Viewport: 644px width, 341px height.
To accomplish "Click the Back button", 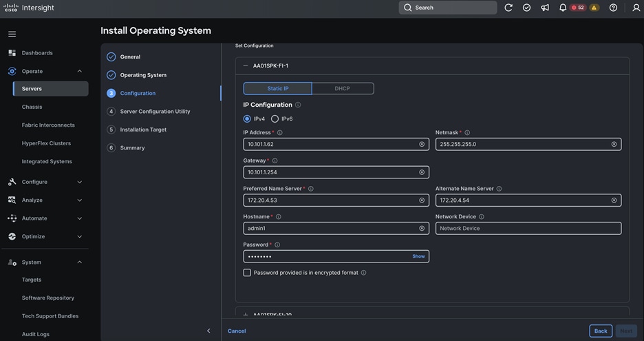I will [x=601, y=331].
